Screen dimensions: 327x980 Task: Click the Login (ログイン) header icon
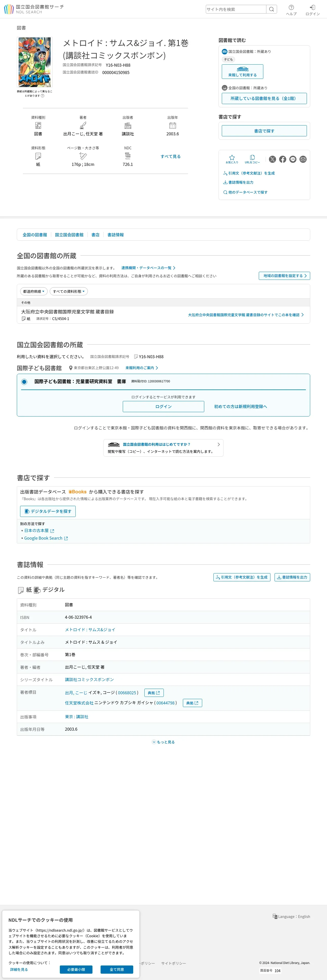coord(312,10)
